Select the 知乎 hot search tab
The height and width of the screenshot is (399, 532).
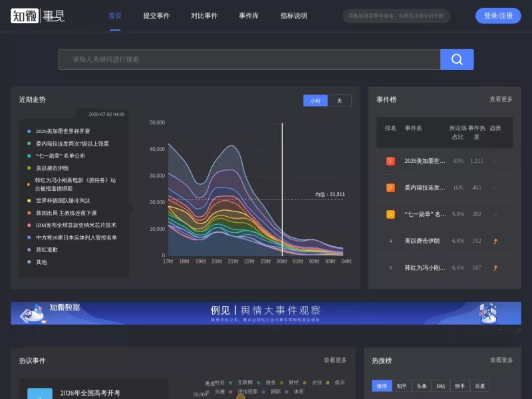click(402, 386)
